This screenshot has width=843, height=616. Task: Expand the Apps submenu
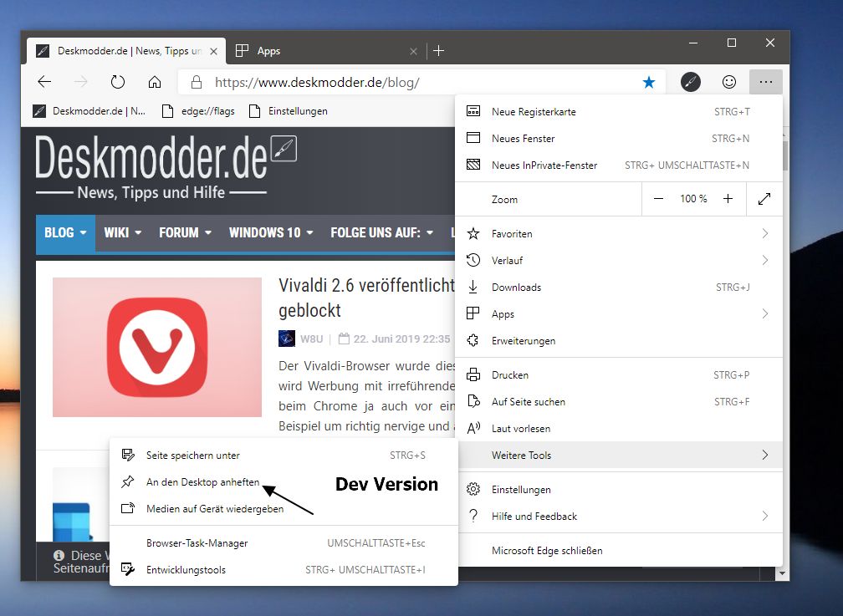coord(619,314)
